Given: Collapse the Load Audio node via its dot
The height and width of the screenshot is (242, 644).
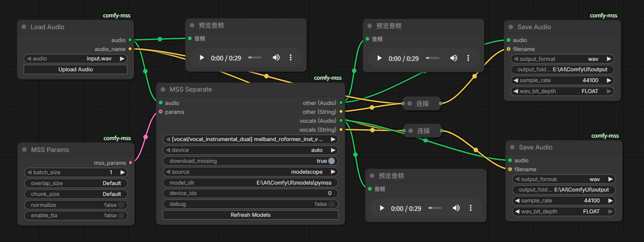Looking at the screenshot, I should [24, 27].
